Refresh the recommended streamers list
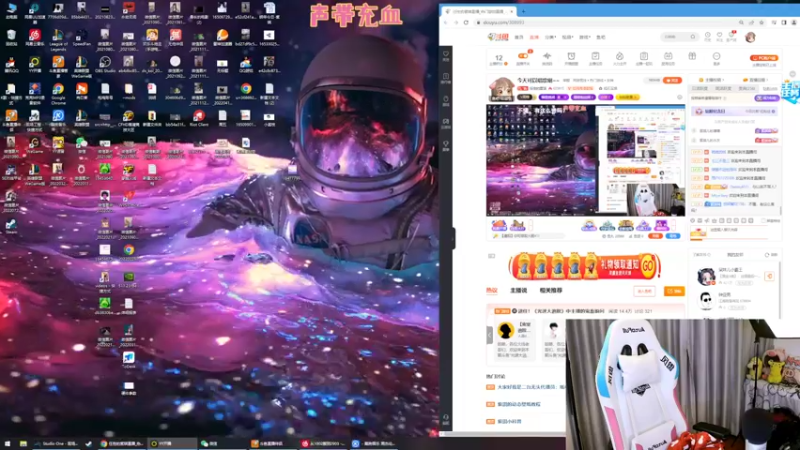The height and width of the screenshot is (450, 800). pos(770,255)
